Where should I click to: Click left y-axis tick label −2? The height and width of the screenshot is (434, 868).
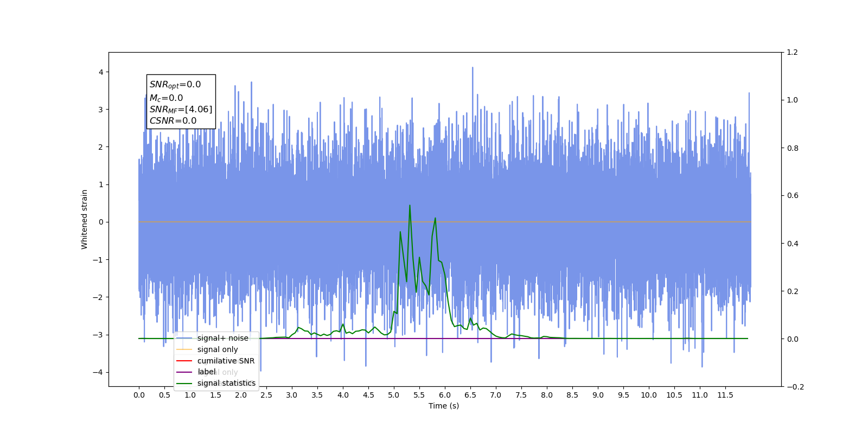(98, 297)
